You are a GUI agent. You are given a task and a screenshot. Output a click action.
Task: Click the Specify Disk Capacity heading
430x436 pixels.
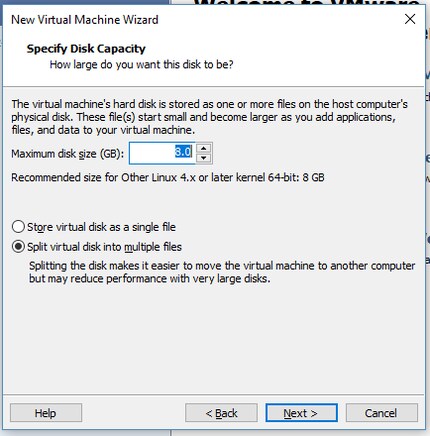pyautogui.click(x=86, y=49)
